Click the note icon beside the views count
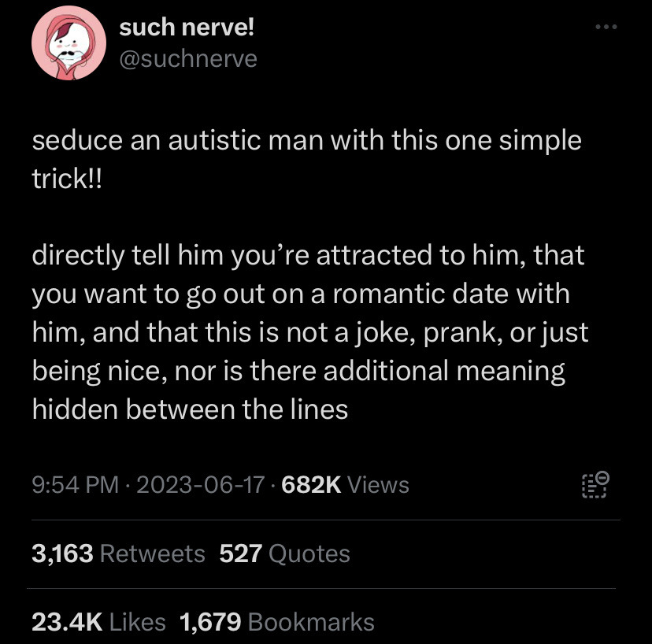This screenshot has height=644, width=652. [x=595, y=485]
